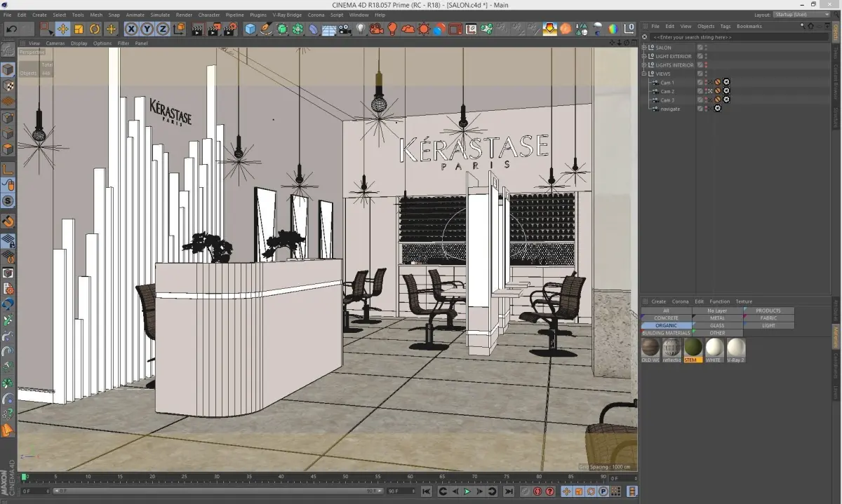Click the Floor grid object icon

pyautogui.click(x=328, y=29)
